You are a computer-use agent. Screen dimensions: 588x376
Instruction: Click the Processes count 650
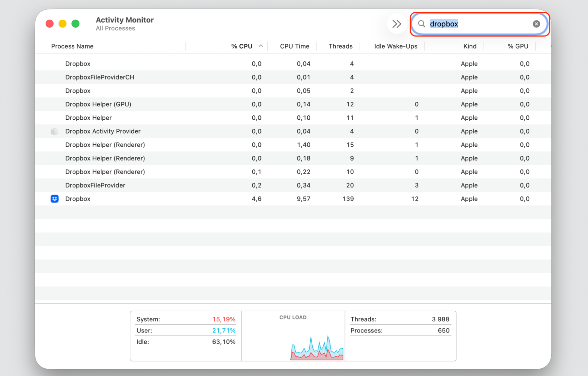pyautogui.click(x=444, y=330)
